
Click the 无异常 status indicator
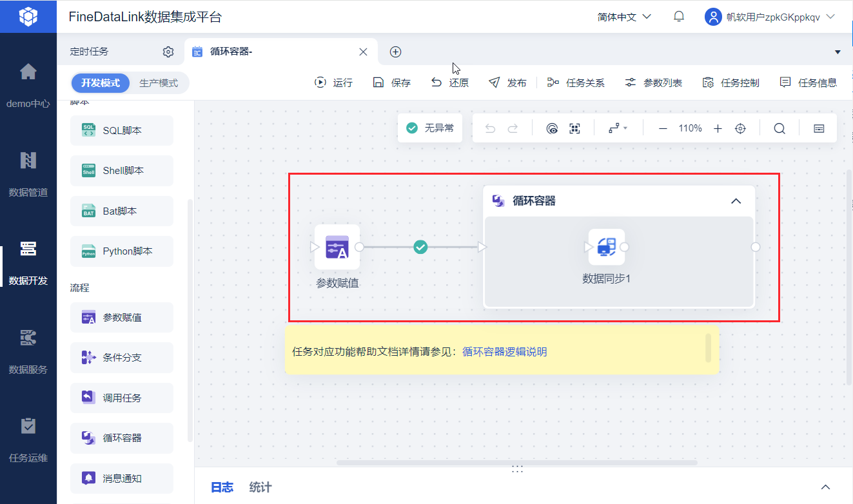point(430,128)
